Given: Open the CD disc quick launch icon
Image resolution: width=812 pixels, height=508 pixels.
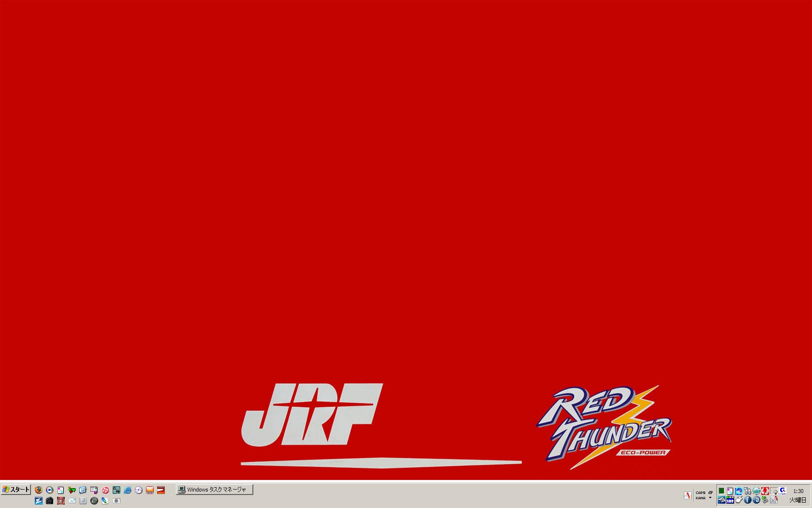Looking at the screenshot, I should tap(139, 490).
